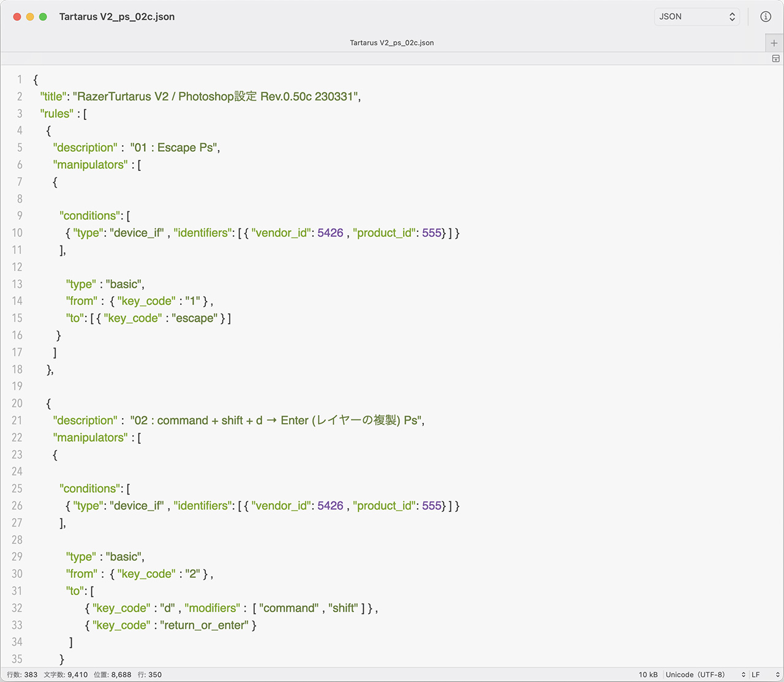
Task: Click "identifiers" key on line 26
Action: tap(203, 506)
